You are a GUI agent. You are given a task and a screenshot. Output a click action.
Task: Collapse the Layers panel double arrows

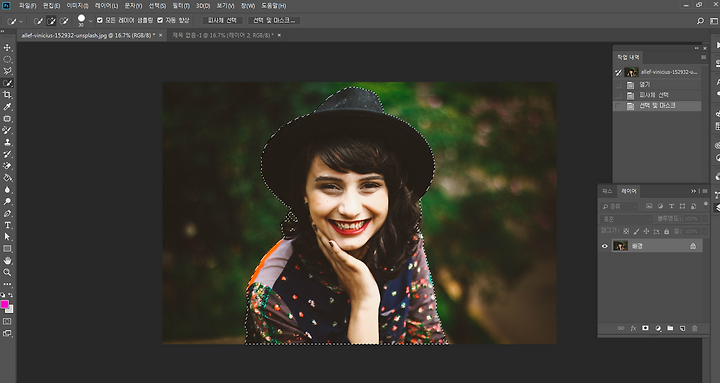point(693,191)
